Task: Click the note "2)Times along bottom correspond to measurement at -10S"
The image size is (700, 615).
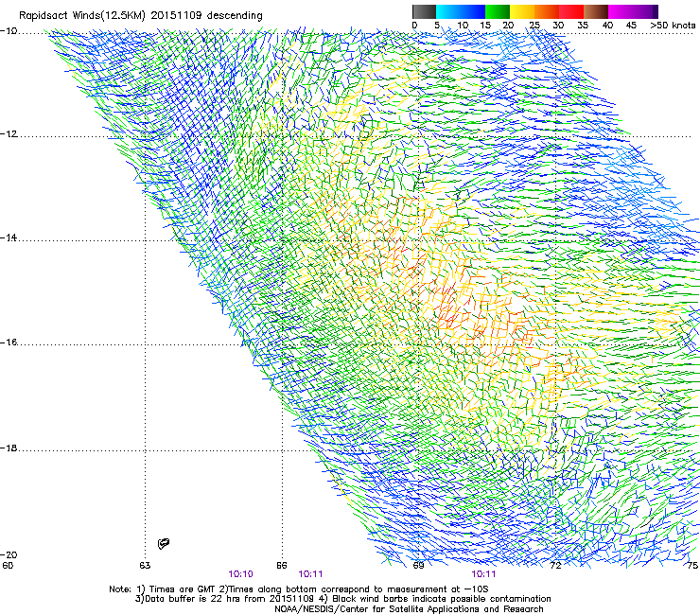Action: (x=356, y=589)
